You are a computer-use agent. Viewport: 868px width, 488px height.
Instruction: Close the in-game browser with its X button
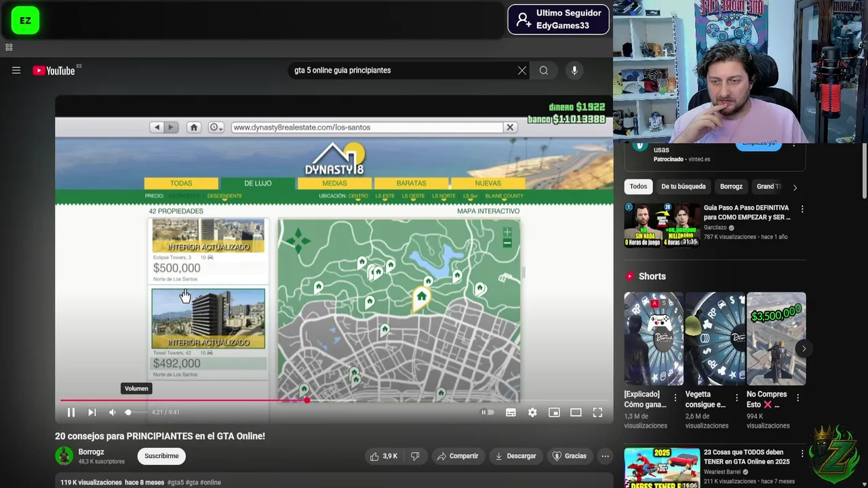(510, 127)
